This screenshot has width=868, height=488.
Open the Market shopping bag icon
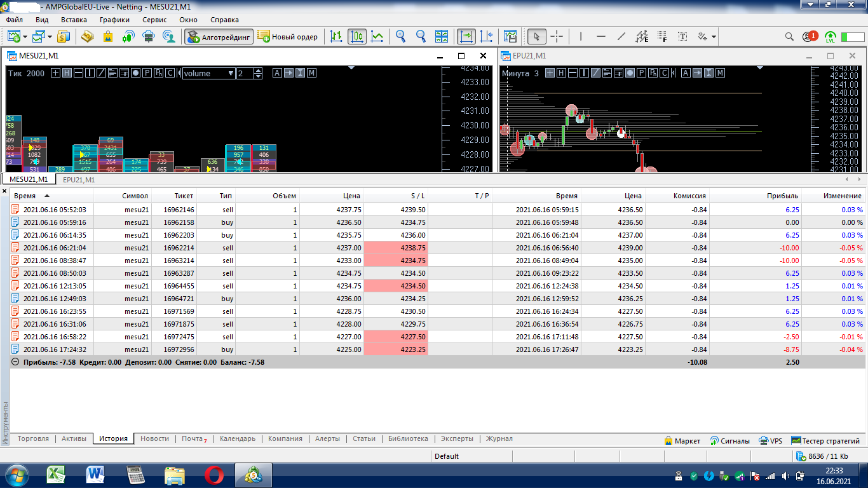click(x=107, y=36)
